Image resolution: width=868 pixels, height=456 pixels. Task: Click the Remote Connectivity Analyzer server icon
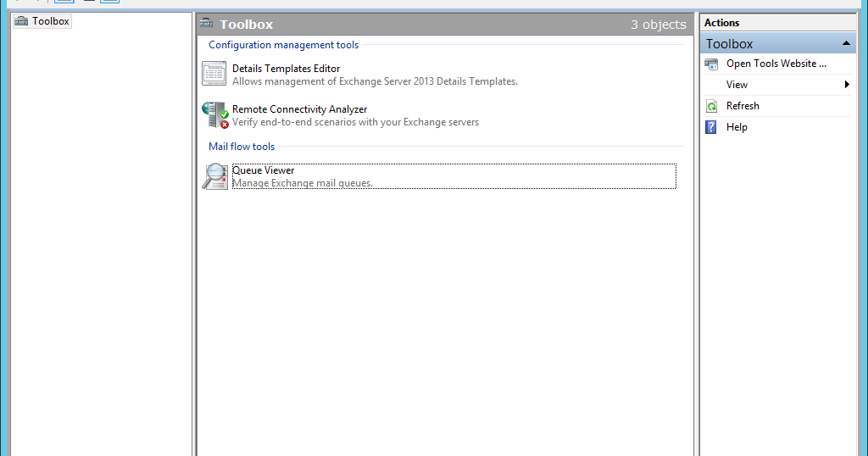coord(215,115)
